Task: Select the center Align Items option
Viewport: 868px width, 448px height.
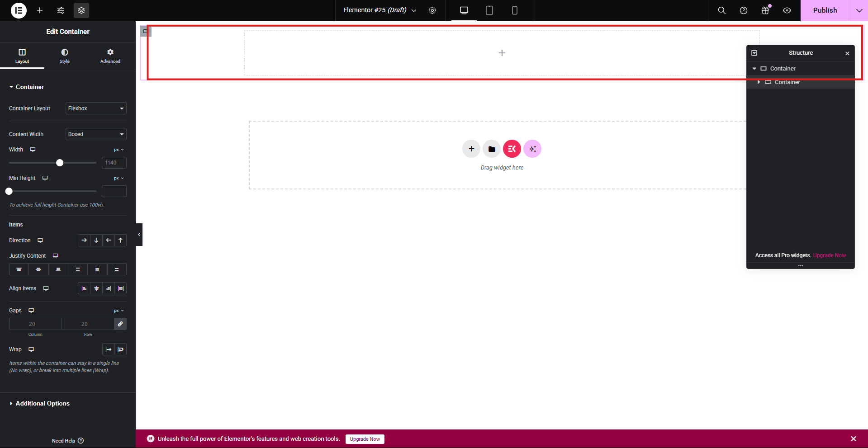Action: pos(96,288)
